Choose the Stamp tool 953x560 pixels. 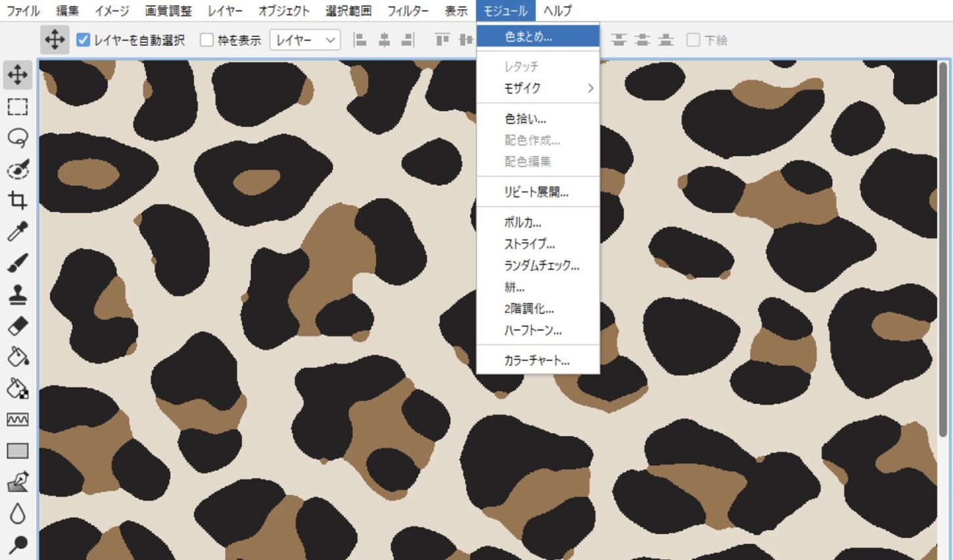click(18, 294)
